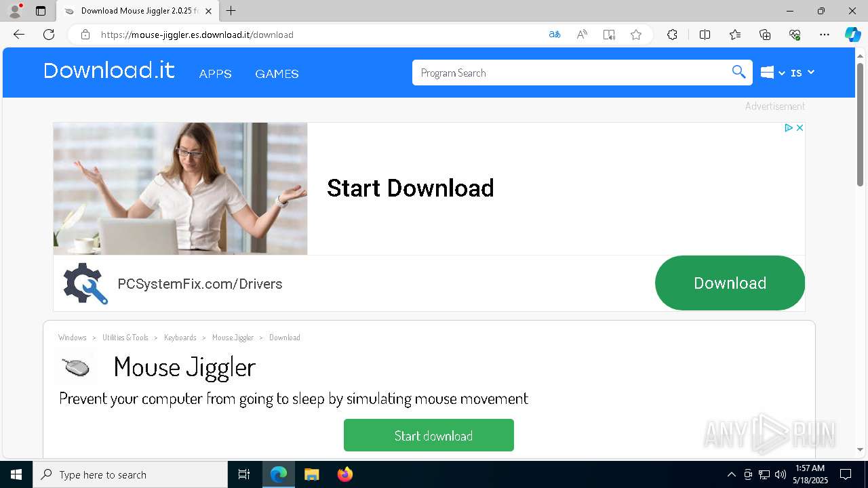868x488 pixels.
Task: Start Read aloud from the address bar
Action: [582, 35]
